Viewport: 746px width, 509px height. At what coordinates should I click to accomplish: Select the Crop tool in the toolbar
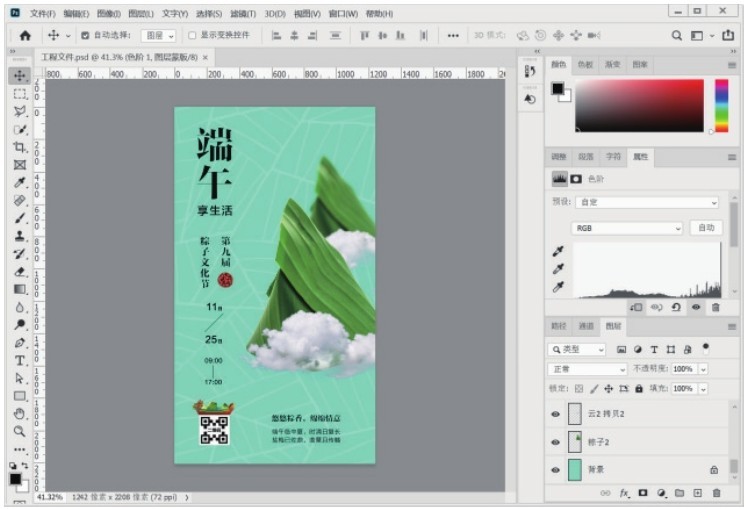19,147
